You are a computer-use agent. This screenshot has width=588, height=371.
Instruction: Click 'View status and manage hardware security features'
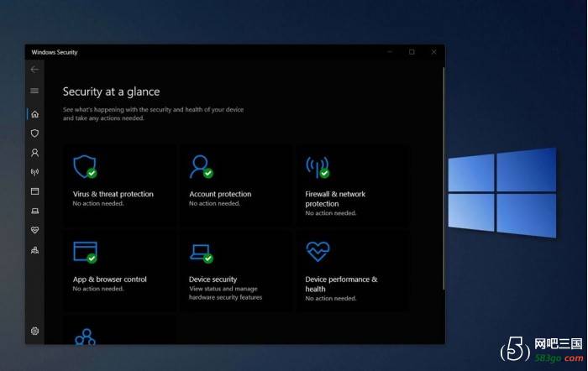225,293
